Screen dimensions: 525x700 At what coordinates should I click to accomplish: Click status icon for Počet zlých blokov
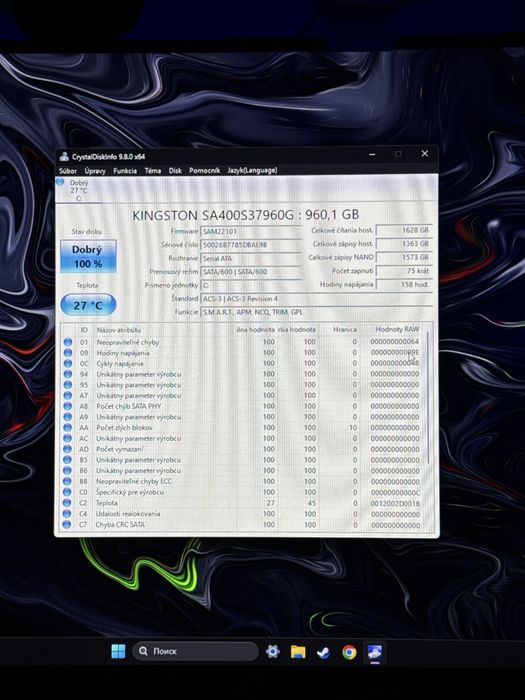pos(68,428)
